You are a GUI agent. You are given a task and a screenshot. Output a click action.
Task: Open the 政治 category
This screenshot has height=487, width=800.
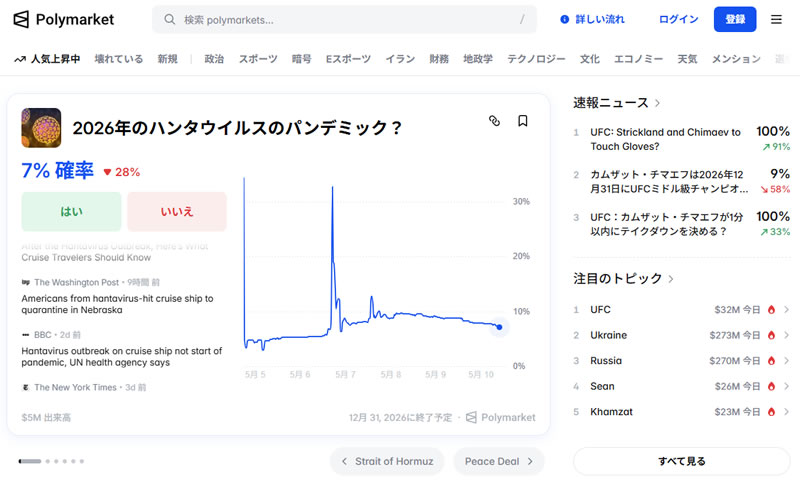pyautogui.click(x=214, y=59)
